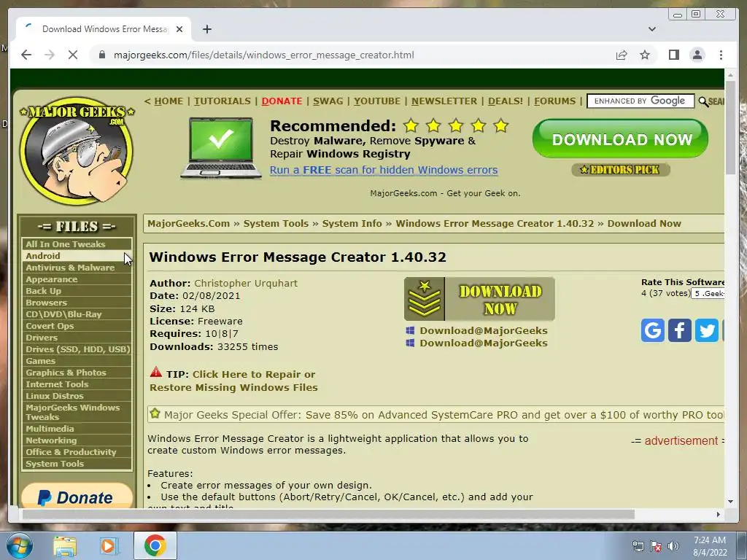Open the NEWSLETTER menu link
747x560 pixels.
pos(444,101)
